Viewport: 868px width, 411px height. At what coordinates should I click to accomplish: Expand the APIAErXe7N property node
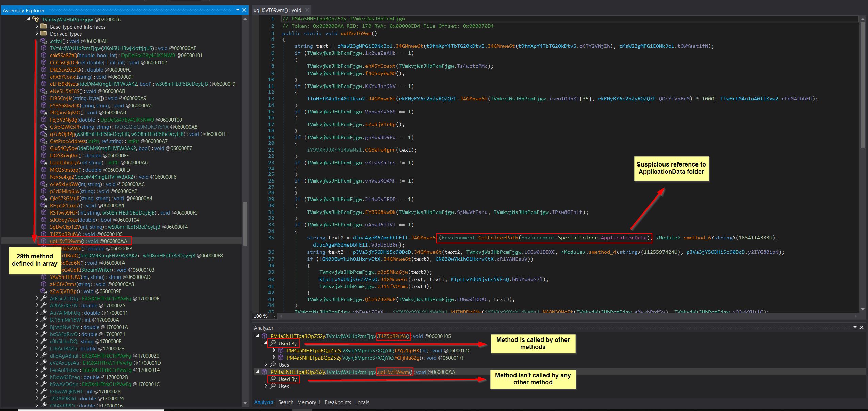pyautogui.click(x=37, y=305)
